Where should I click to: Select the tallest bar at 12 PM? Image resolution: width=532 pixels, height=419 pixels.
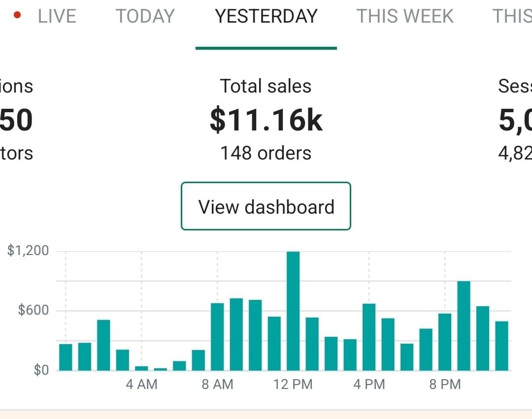point(293,311)
